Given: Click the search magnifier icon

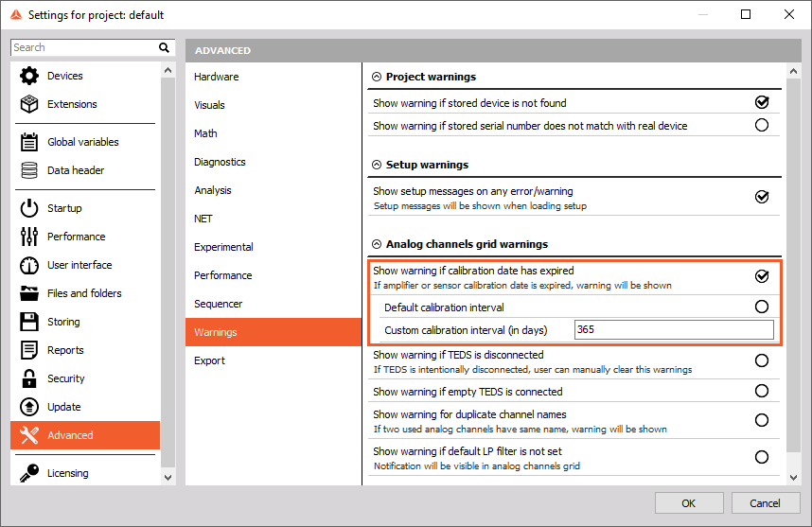Looking at the screenshot, I should [x=164, y=47].
